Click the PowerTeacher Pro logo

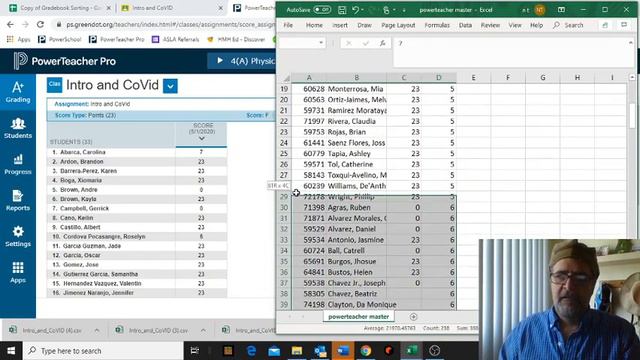(x=64, y=61)
